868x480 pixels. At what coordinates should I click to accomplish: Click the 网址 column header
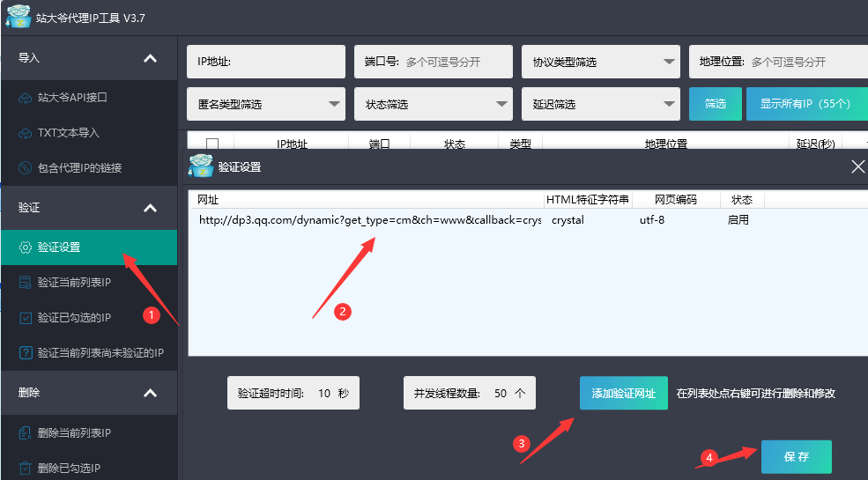point(367,200)
